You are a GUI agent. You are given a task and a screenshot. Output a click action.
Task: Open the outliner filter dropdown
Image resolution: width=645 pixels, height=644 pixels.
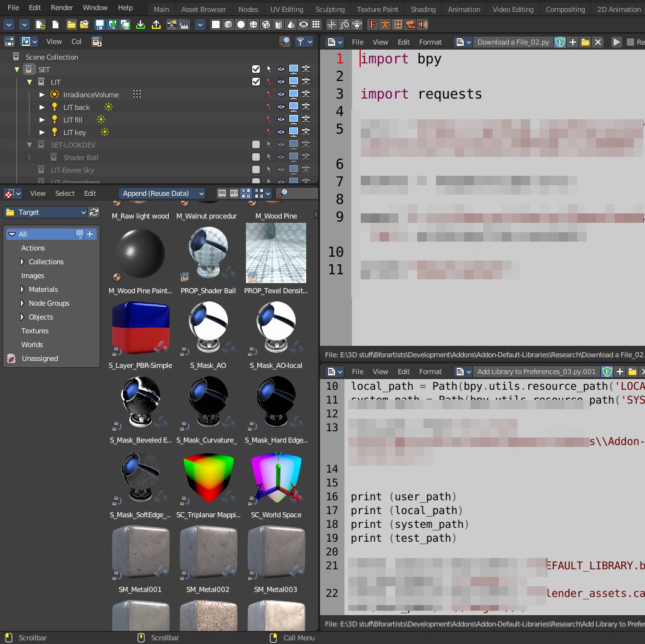pyautogui.click(x=305, y=41)
